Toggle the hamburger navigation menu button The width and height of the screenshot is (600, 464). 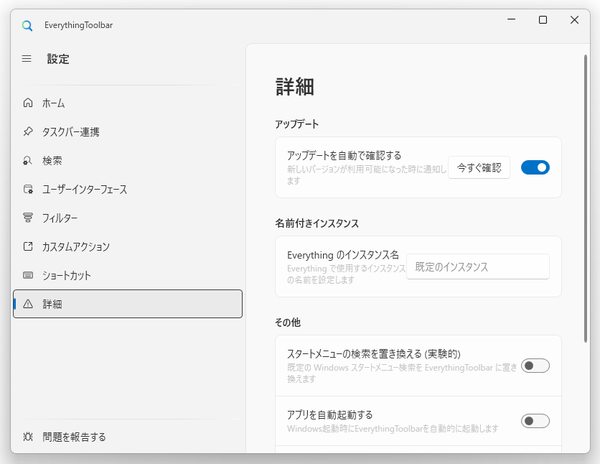click(26, 59)
